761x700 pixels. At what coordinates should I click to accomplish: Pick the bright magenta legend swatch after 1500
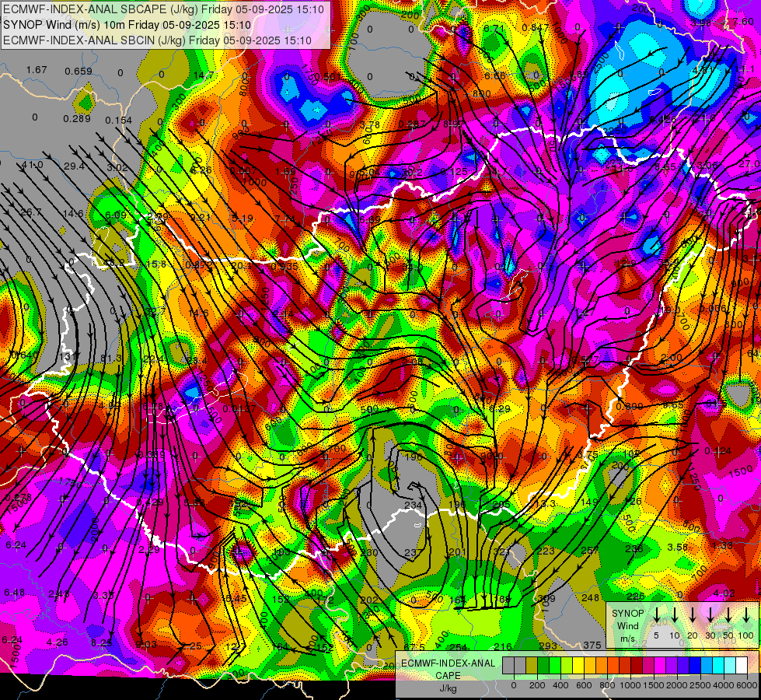tap(660, 665)
